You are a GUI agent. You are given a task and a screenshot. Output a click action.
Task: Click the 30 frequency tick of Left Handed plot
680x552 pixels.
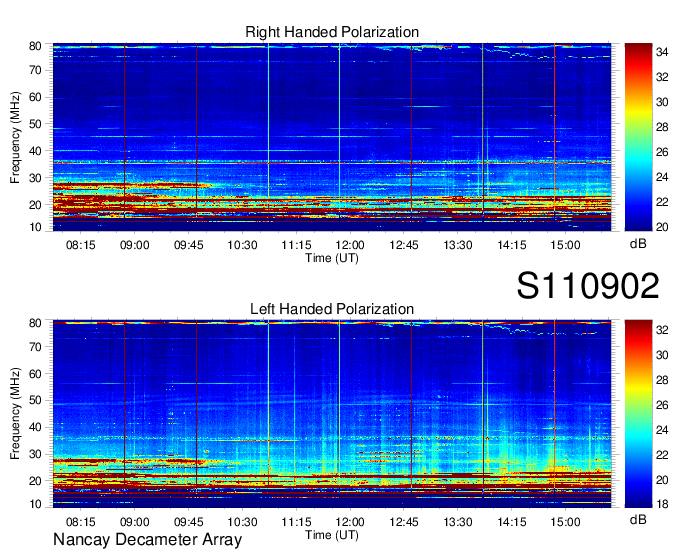35,454
